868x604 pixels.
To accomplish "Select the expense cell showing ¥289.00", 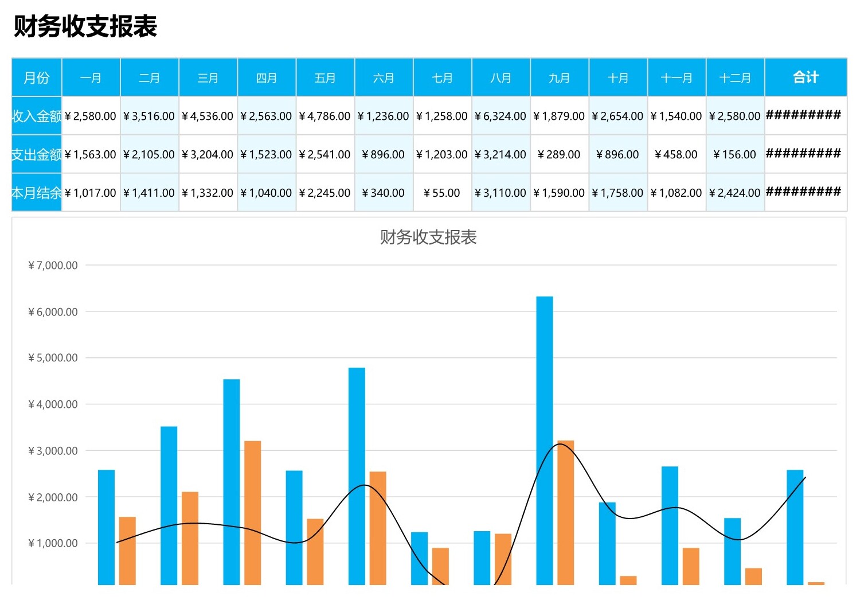I will coord(559,154).
